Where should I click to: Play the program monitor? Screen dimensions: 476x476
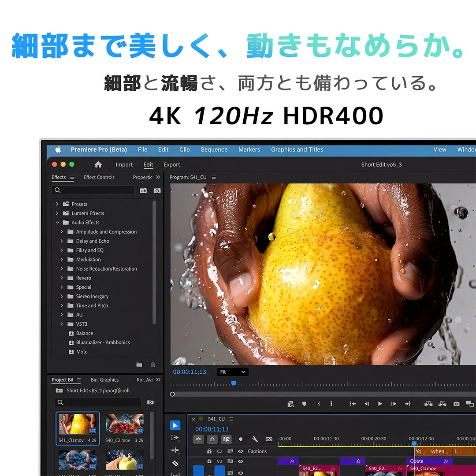pyautogui.click(x=380, y=404)
